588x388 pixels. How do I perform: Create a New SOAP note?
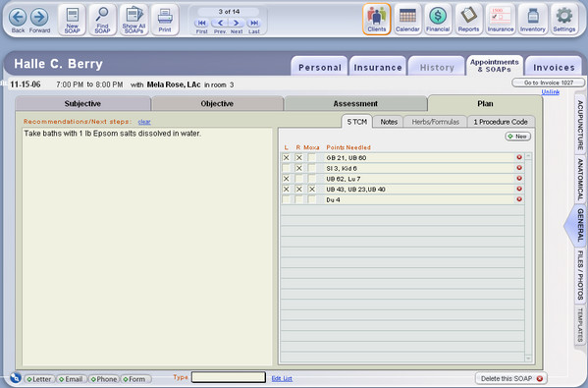coord(72,20)
